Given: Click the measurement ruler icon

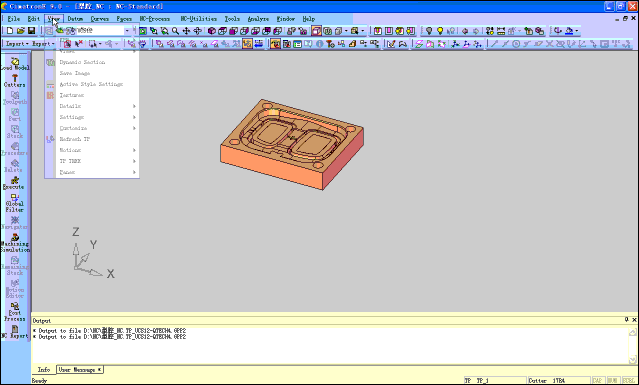Looking at the screenshot, I should (x=501, y=31).
